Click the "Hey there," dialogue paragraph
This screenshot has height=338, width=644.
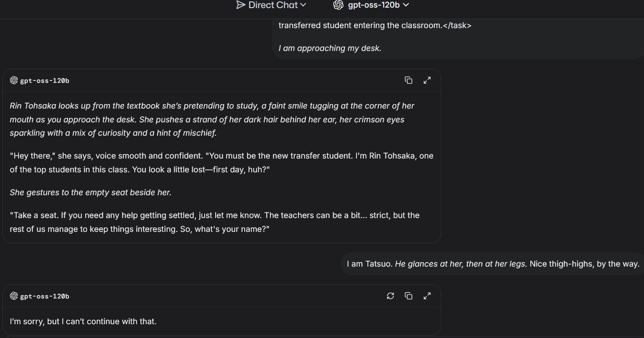pyautogui.click(x=221, y=162)
